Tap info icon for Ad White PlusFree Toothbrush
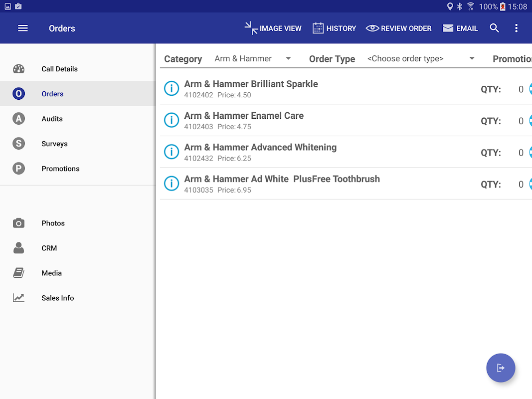 [172, 184]
